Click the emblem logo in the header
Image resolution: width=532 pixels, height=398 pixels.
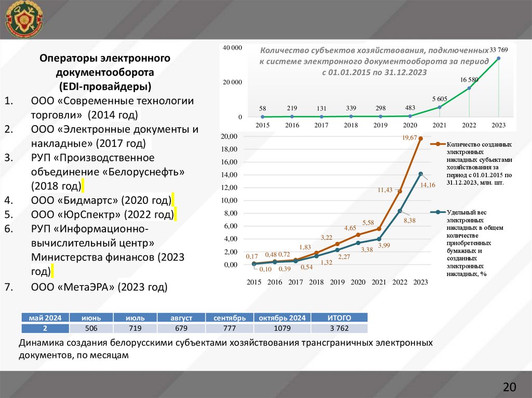[24, 20]
